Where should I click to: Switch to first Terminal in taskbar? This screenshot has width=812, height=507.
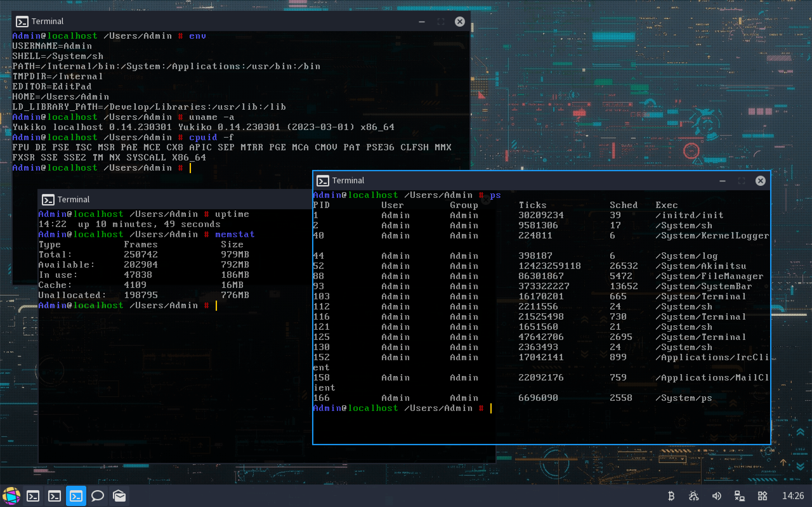pos(33,496)
